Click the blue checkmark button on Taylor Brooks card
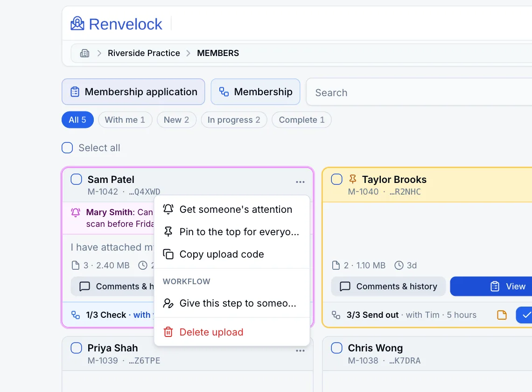This screenshot has height=392, width=532. click(x=524, y=315)
